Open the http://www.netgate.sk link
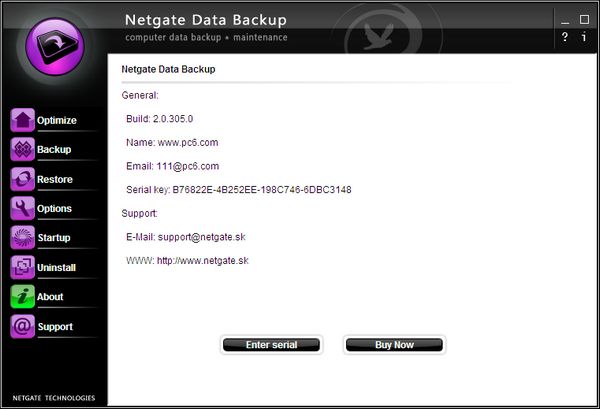Viewport: 600px width, 409px height. point(203,261)
